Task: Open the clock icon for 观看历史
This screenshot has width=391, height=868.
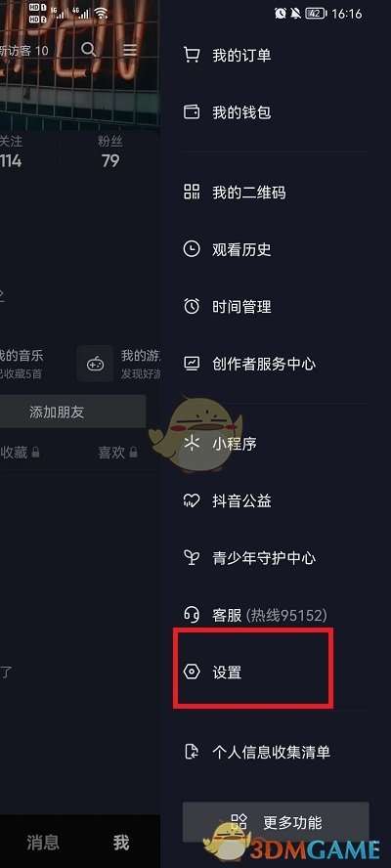Action: tap(191, 249)
